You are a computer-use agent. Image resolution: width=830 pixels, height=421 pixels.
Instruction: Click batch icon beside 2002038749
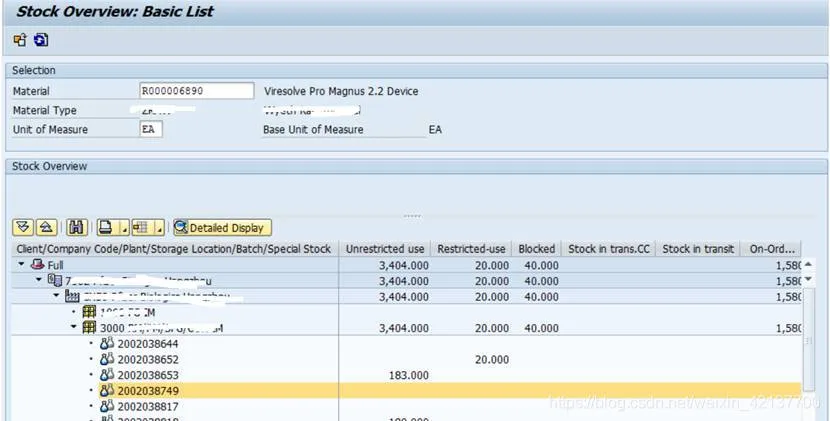click(x=107, y=391)
